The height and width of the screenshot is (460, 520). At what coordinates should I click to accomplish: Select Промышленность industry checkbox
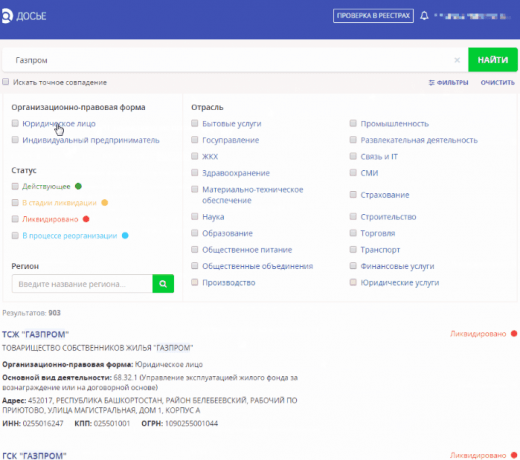coord(353,123)
